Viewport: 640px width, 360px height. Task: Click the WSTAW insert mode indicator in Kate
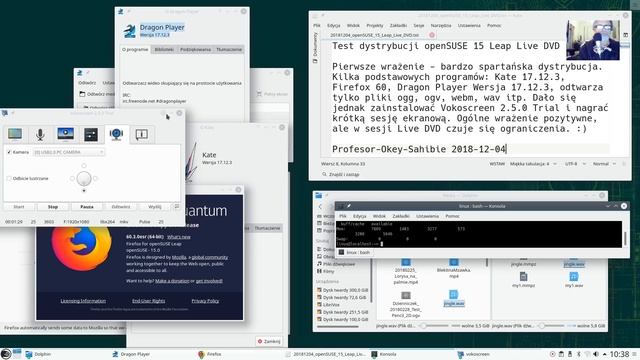(x=497, y=164)
